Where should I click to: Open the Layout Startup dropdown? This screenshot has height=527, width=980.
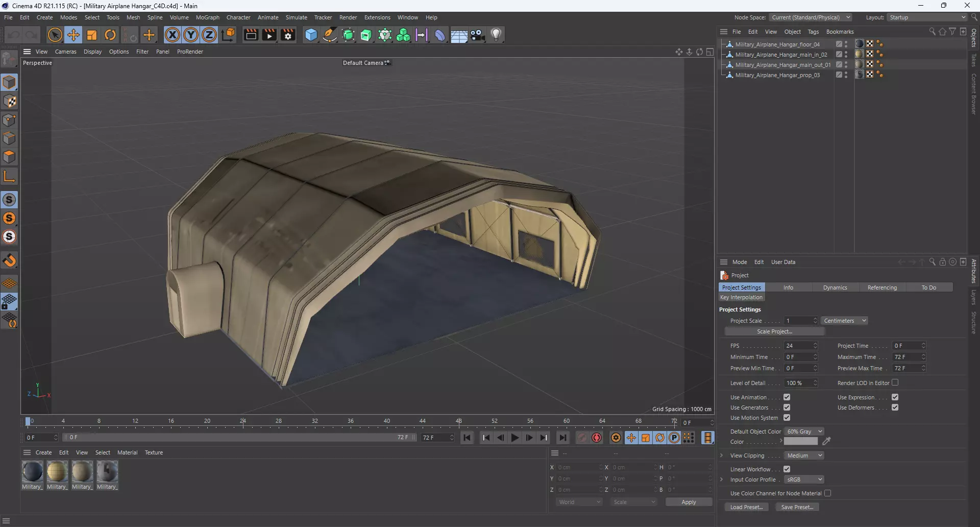(x=927, y=17)
